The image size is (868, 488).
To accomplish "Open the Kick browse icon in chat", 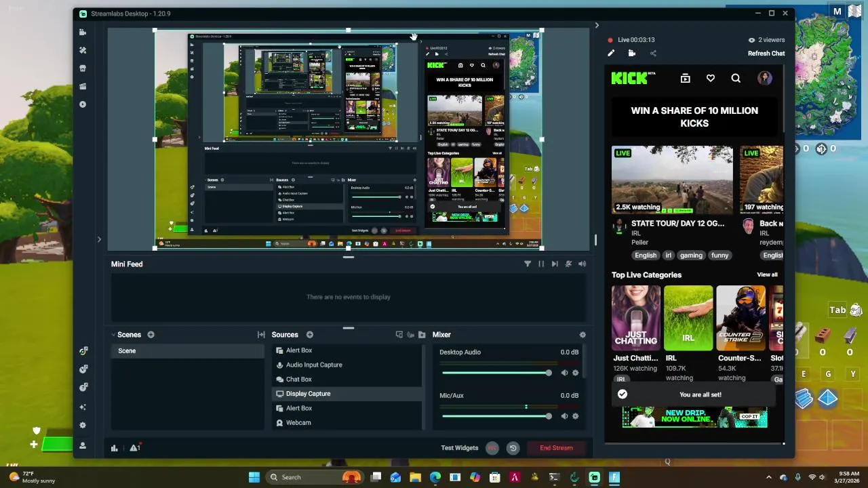I will click(685, 79).
